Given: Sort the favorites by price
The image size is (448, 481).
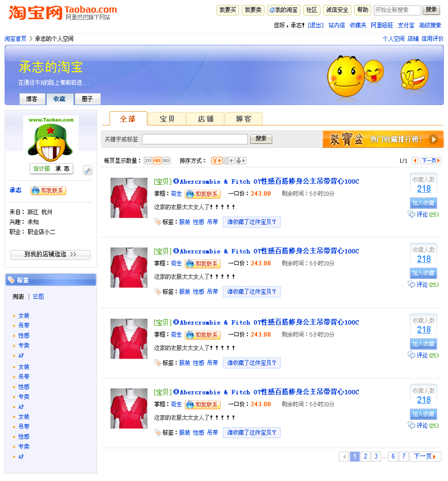Looking at the screenshot, I should (x=217, y=160).
